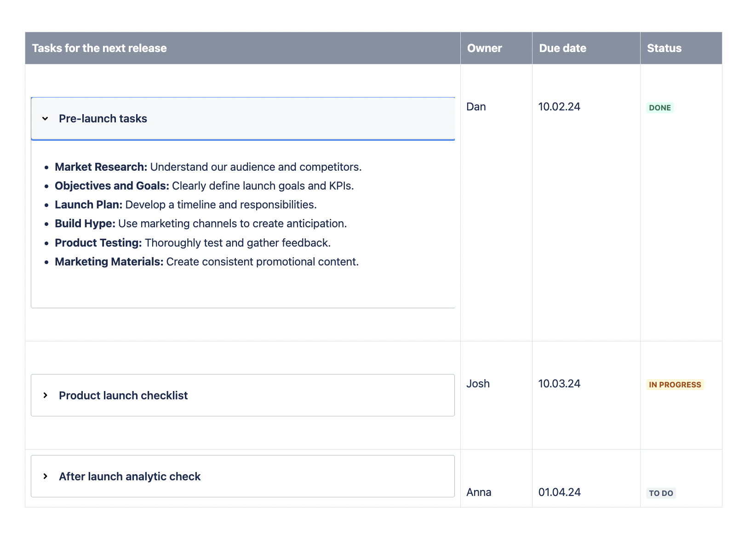
Task: Select owner Josh in the second row
Action: click(x=478, y=383)
